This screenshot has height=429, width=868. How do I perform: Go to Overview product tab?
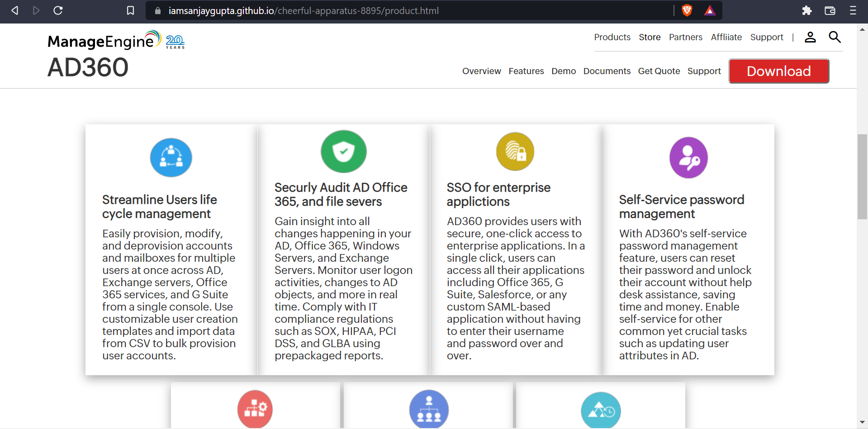pyautogui.click(x=481, y=71)
